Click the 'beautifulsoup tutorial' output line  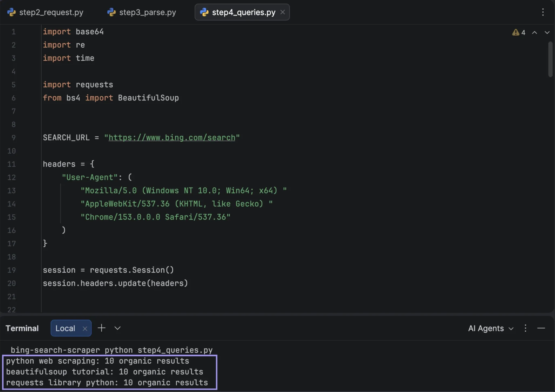pos(105,372)
